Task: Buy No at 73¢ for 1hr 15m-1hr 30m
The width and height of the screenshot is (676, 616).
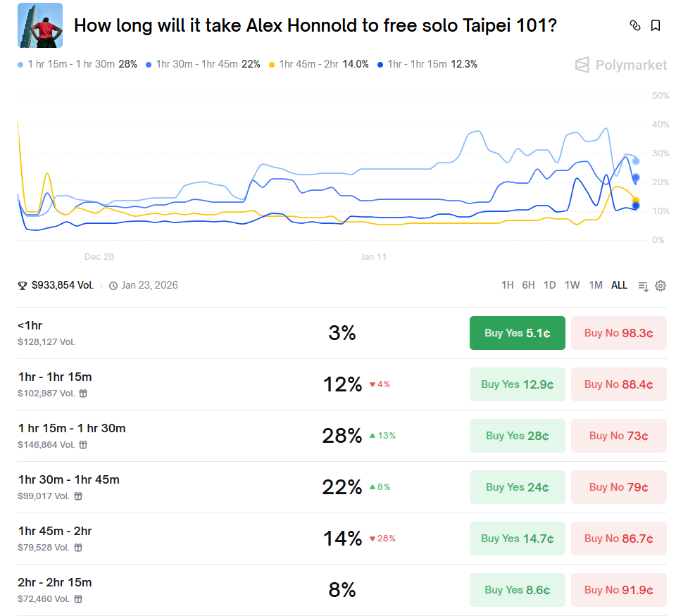Action: point(618,436)
